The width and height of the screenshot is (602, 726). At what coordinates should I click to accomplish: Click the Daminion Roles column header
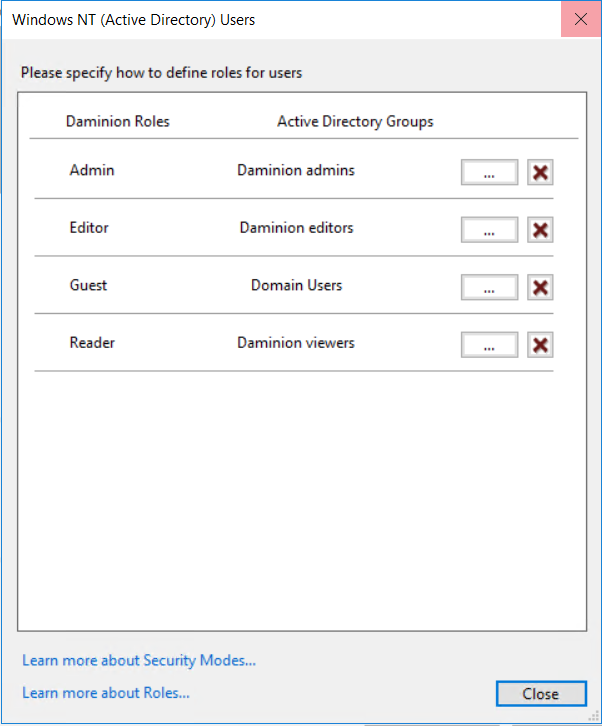[x=118, y=122]
